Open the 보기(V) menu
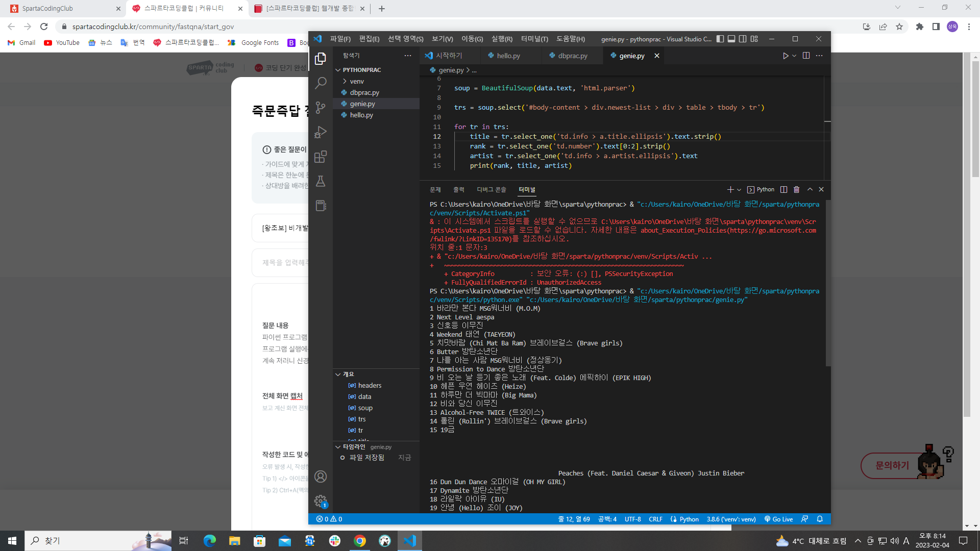Viewport: 980px width, 551px height. 442,39
